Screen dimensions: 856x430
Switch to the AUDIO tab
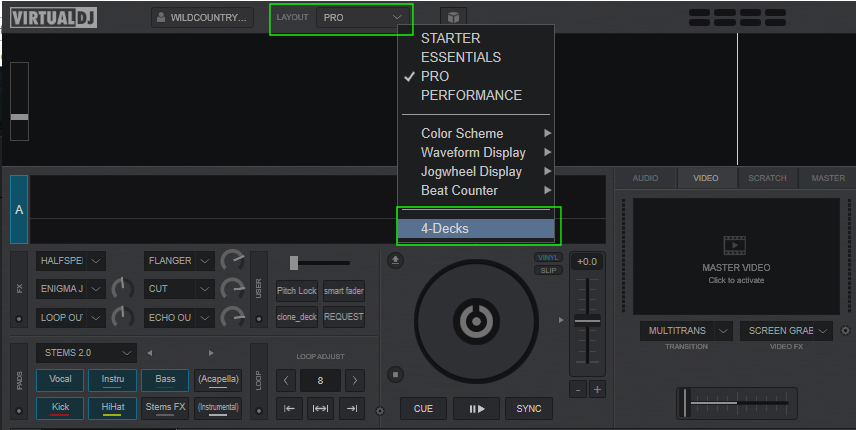click(645, 178)
